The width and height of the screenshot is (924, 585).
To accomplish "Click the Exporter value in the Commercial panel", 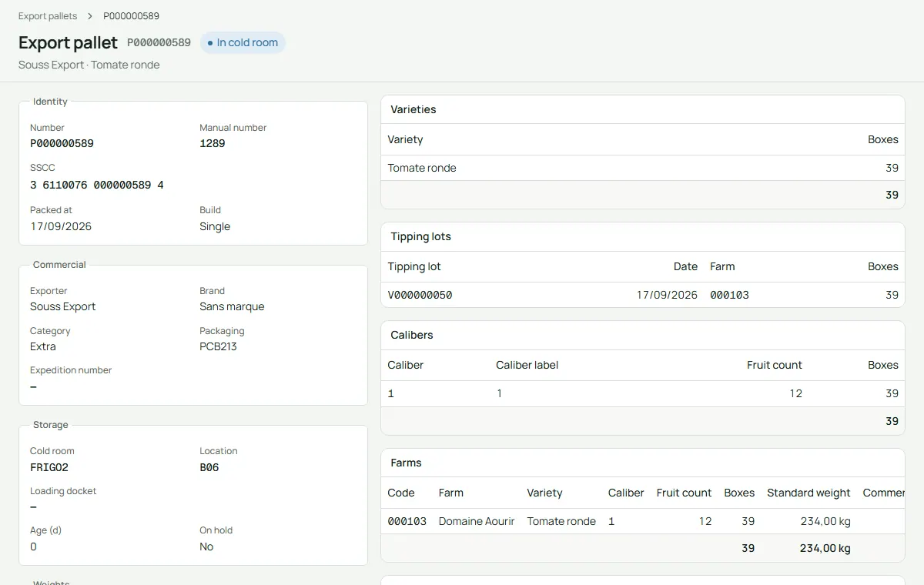I will (x=63, y=306).
